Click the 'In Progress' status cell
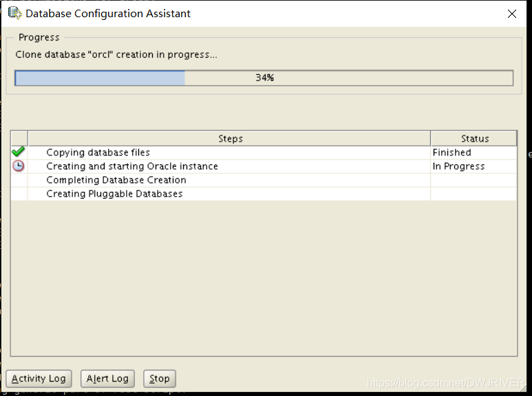Screen dimensions: 532x396 click(x=474, y=166)
